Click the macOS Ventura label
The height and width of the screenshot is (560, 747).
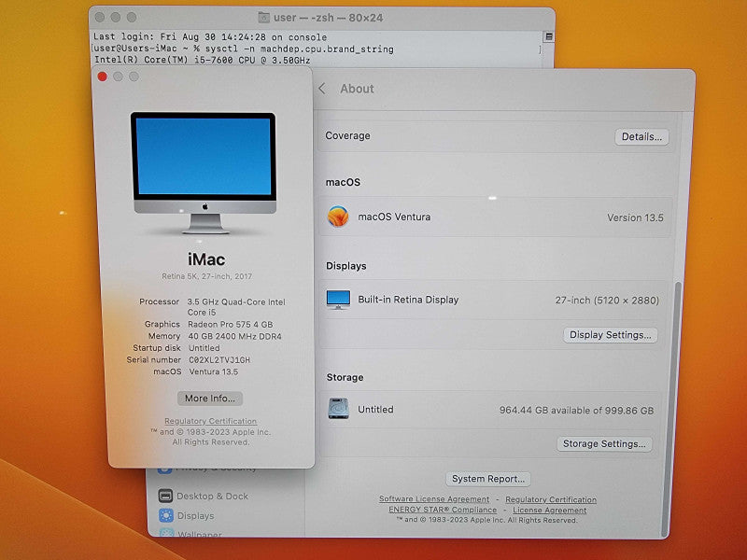point(394,217)
